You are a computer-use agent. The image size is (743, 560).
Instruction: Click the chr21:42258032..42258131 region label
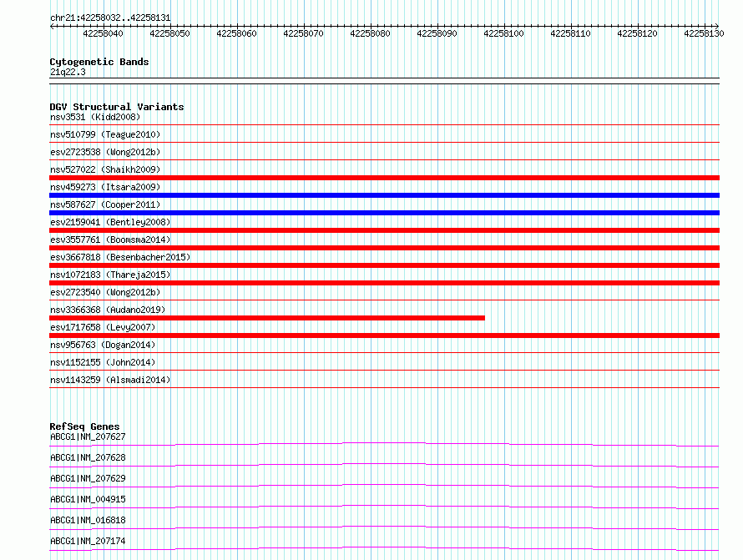click(110, 18)
